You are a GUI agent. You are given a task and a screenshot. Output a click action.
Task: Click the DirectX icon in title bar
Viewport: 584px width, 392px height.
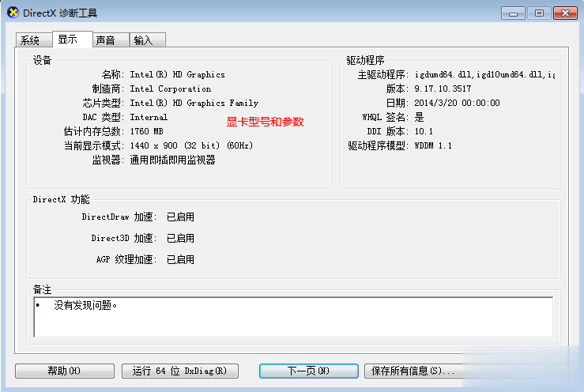pyautogui.click(x=13, y=13)
